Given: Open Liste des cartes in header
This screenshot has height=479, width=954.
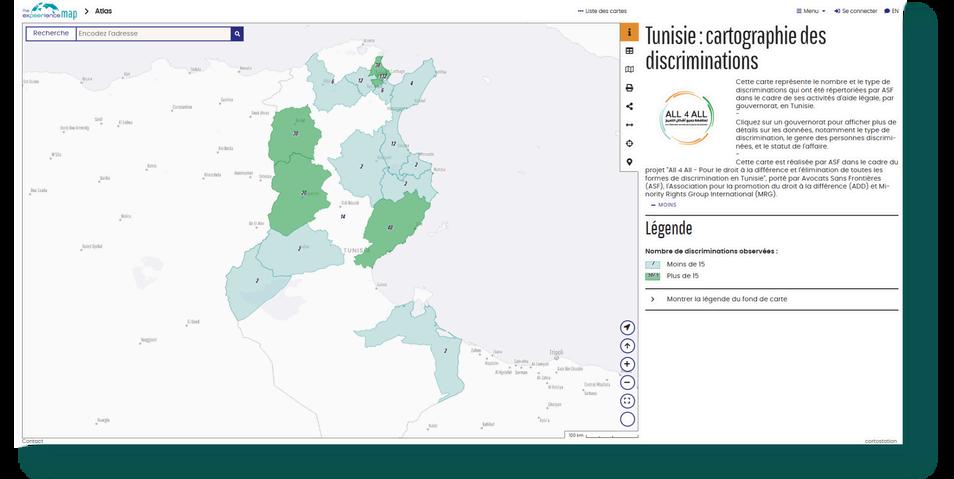Looking at the screenshot, I should (x=602, y=11).
